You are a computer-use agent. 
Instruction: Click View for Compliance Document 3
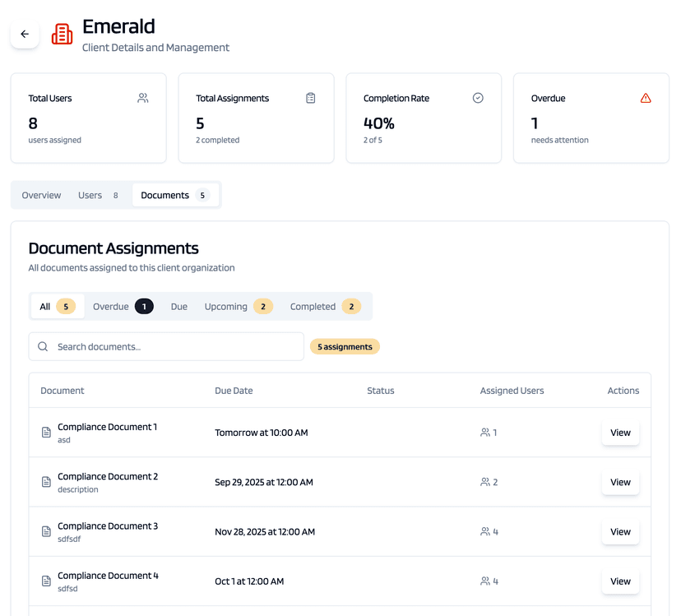point(620,531)
